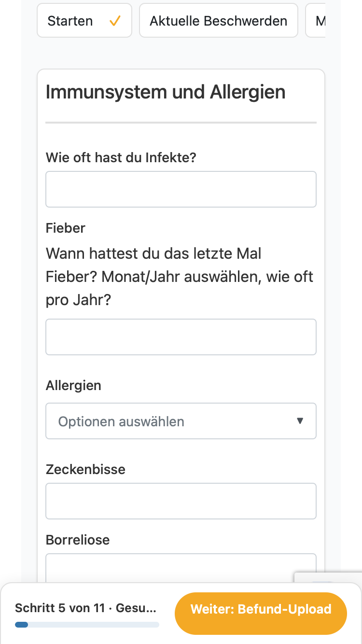Viewport: 362px width, 644px height.
Task: Click the 'Immunsystem und Allergien' heading
Action: [x=166, y=92]
